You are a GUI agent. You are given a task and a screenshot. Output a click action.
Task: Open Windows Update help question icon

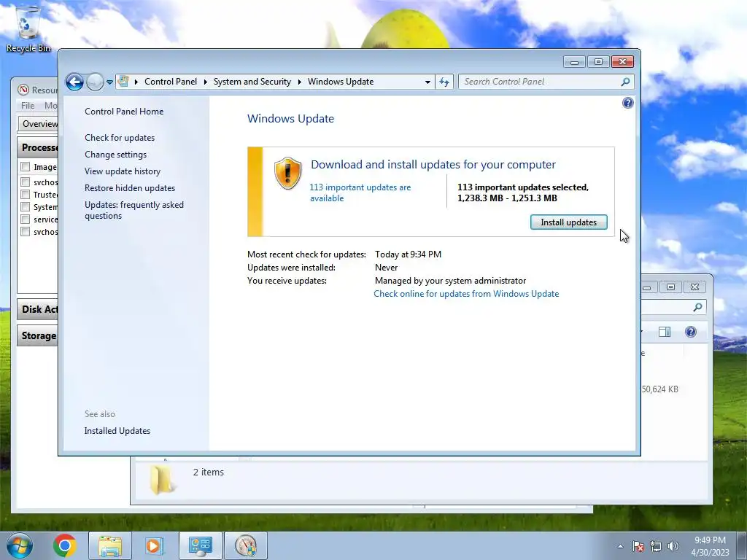(627, 103)
